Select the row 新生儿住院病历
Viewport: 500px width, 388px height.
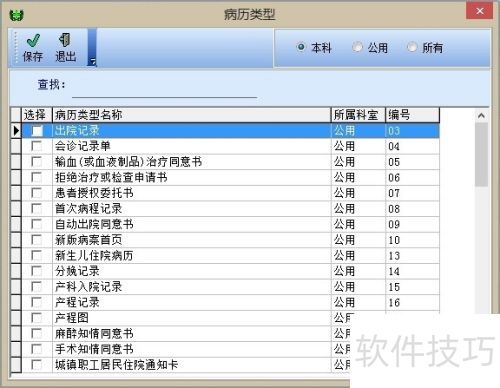coord(231,255)
